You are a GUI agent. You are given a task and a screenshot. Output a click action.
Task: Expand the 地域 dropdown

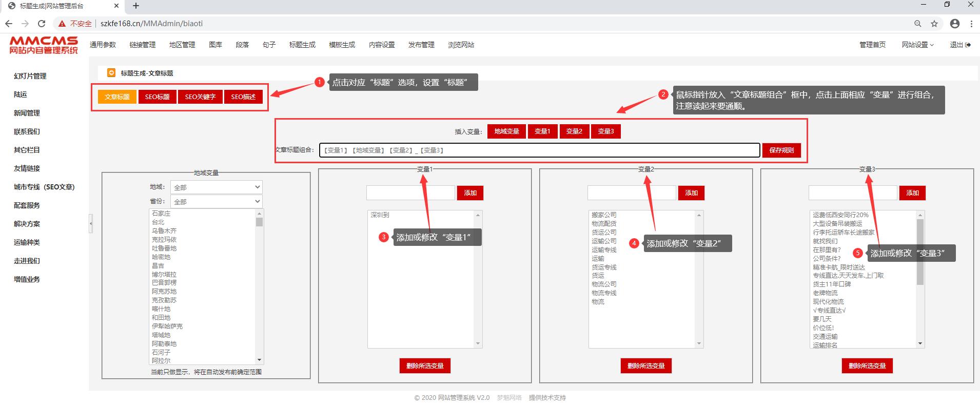[x=215, y=187]
